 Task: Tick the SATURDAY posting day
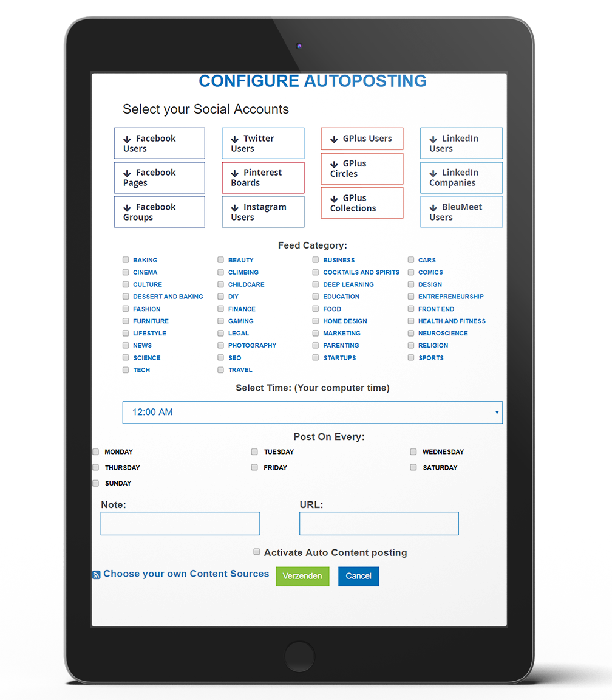(x=413, y=467)
